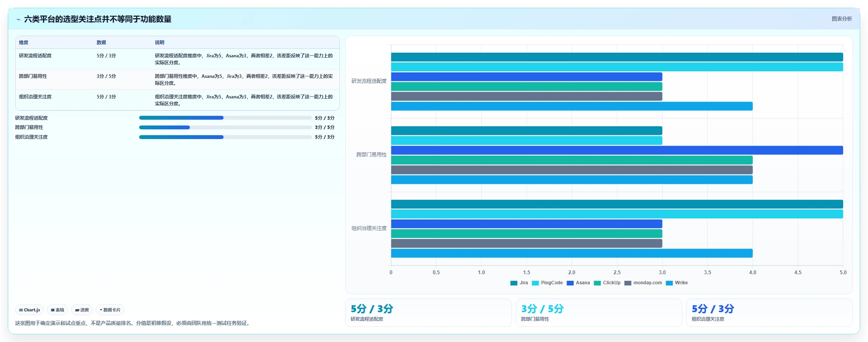Click the description starting 跨部门易用性维度中
This screenshot has width=868, height=342.
coord(244,80)
